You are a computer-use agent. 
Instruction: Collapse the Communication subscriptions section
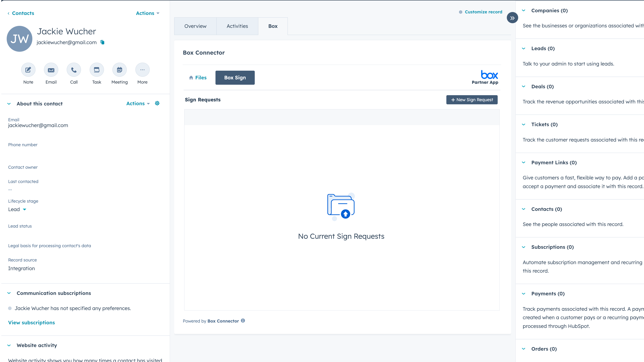coord(9,293)
